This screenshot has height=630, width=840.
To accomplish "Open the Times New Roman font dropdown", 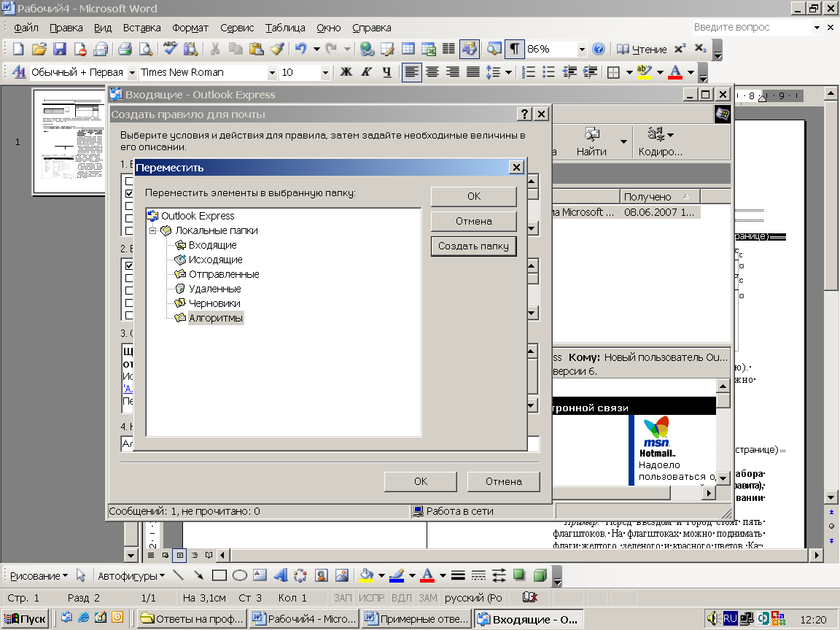I will point(272,72).
